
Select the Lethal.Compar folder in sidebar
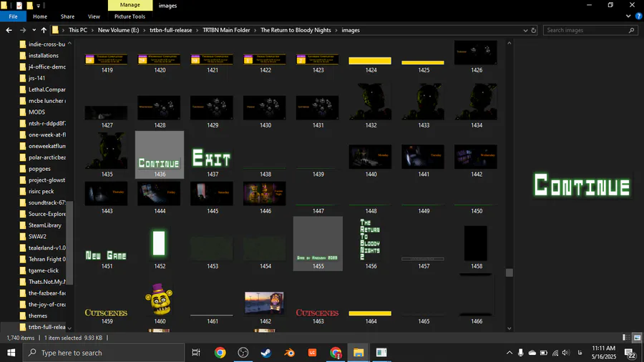(x=43, y=89)
